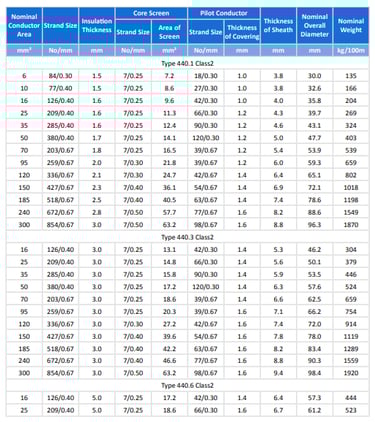The height and width of the screenshot is (422, 375).
Task: Click the nominal weight value '446'
Action: 351,274
